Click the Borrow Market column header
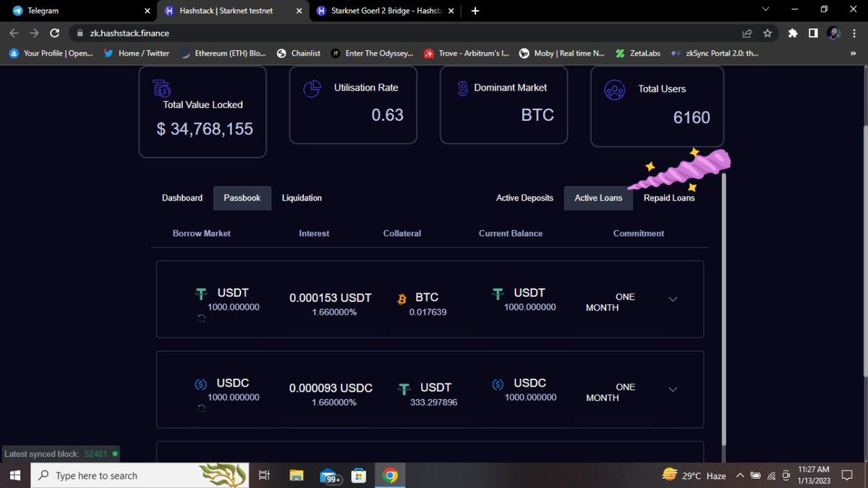This screenshot has height=488, width=868. pyautogui.click(x=202, y=233)
